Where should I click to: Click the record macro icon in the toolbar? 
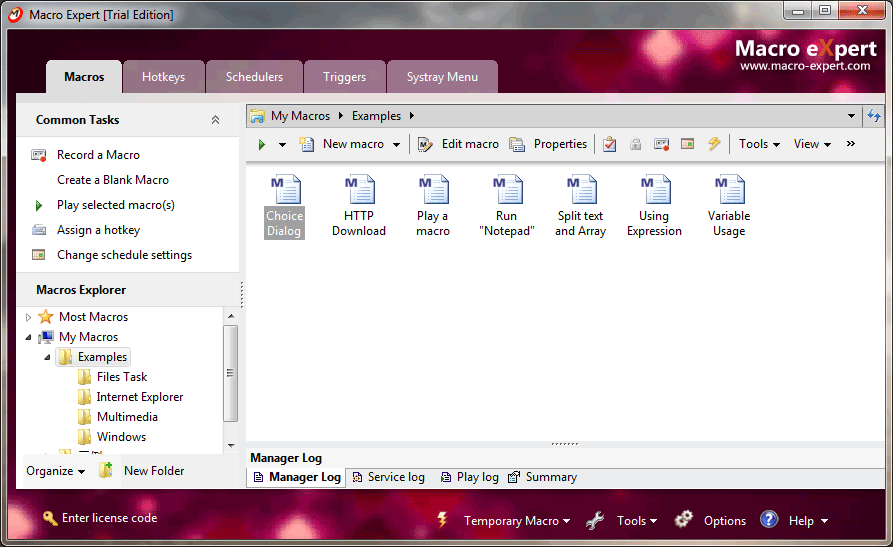(x=661, y=144)
